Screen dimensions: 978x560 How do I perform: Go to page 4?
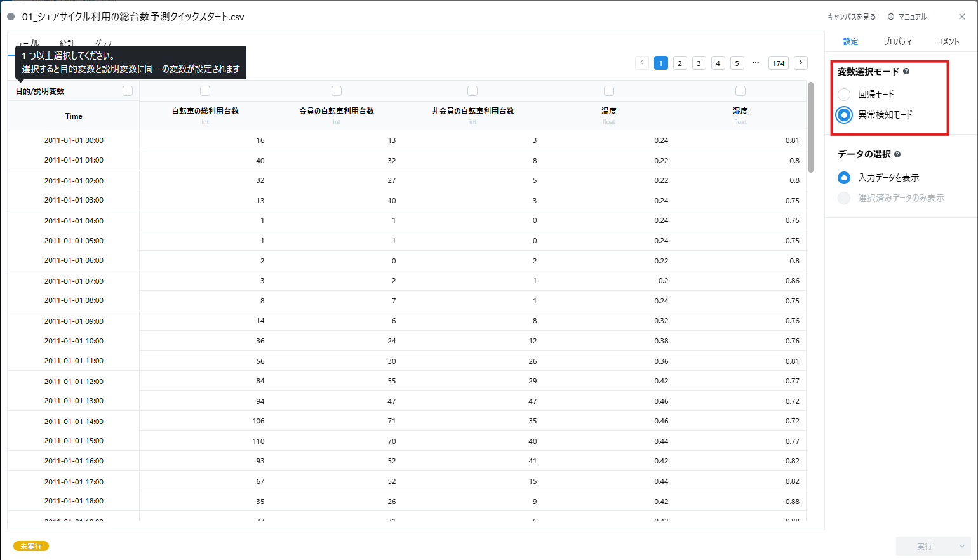coord(718,63)
